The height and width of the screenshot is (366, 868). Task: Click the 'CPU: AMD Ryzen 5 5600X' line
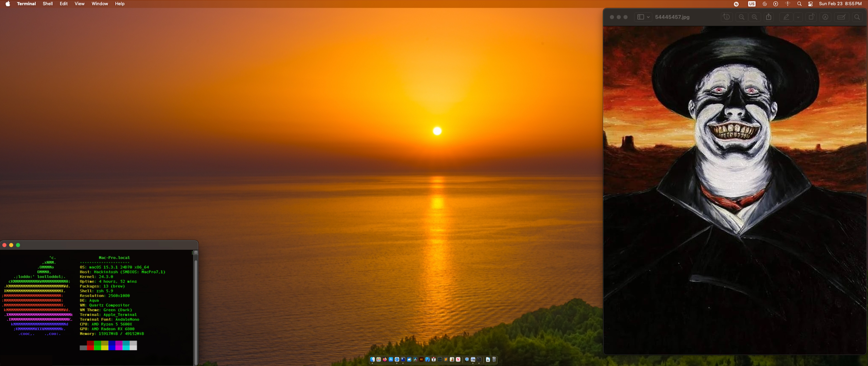click(x=106, y=324)
